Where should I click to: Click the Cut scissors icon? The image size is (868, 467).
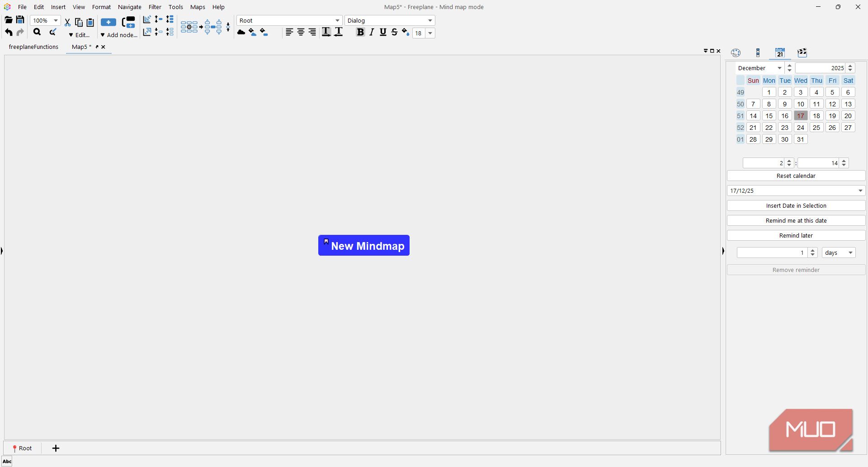click(x=67, y=22)
